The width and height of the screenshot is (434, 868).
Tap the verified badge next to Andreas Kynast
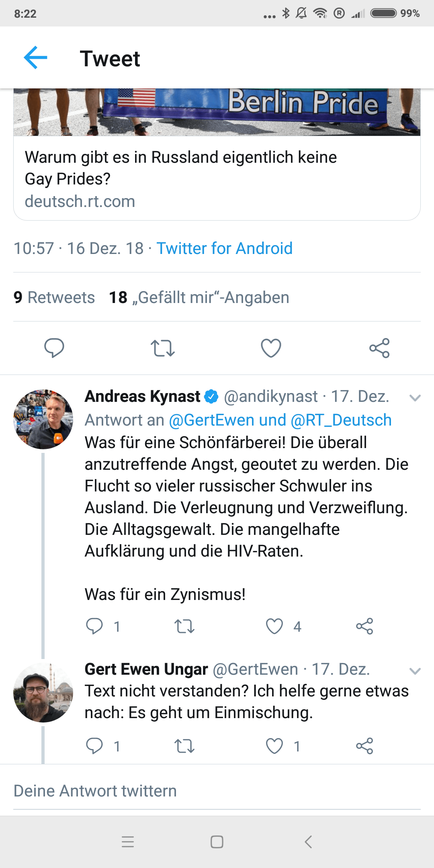pyautogui.click(x=211, y=396)
